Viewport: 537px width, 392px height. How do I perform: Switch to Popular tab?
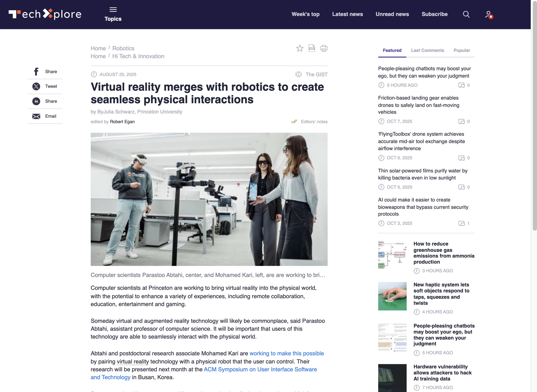click(461, 50)
